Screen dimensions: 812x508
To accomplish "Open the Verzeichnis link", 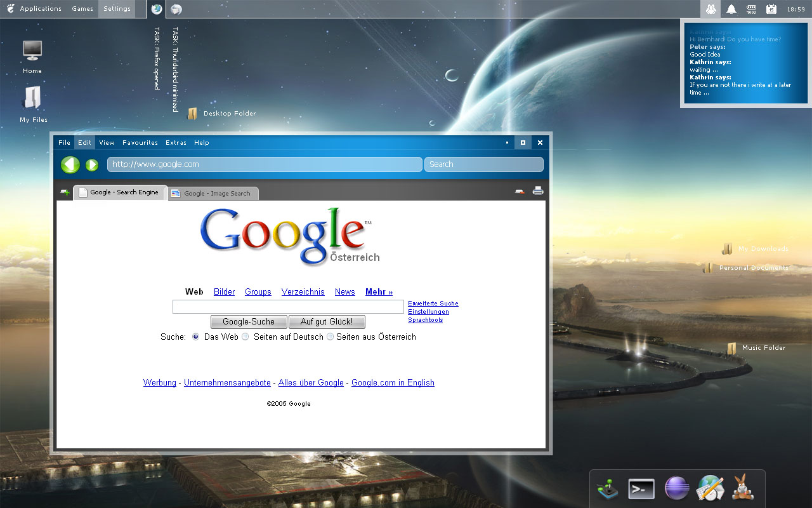I will click(x=303, y=292).
